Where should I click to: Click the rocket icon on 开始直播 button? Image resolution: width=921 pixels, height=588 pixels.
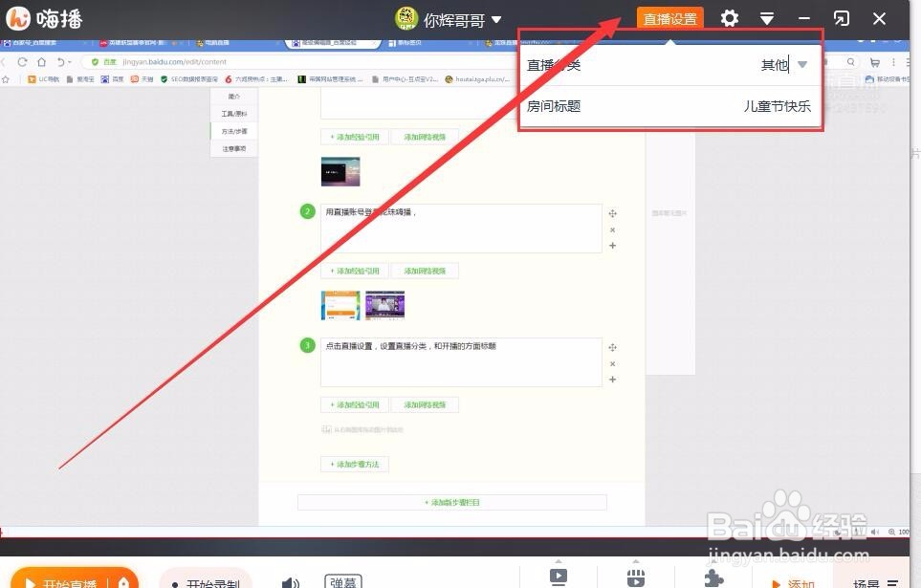pos(123,581)
